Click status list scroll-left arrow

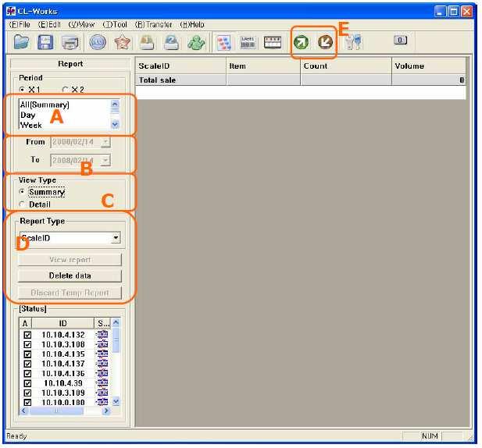point(24,411)
